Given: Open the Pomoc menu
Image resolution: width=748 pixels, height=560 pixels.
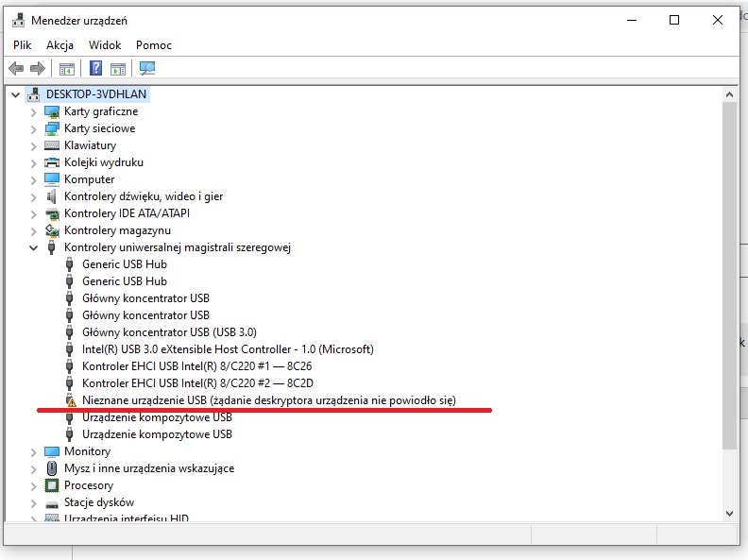Looking at the screenshot, I should (154, 45).
